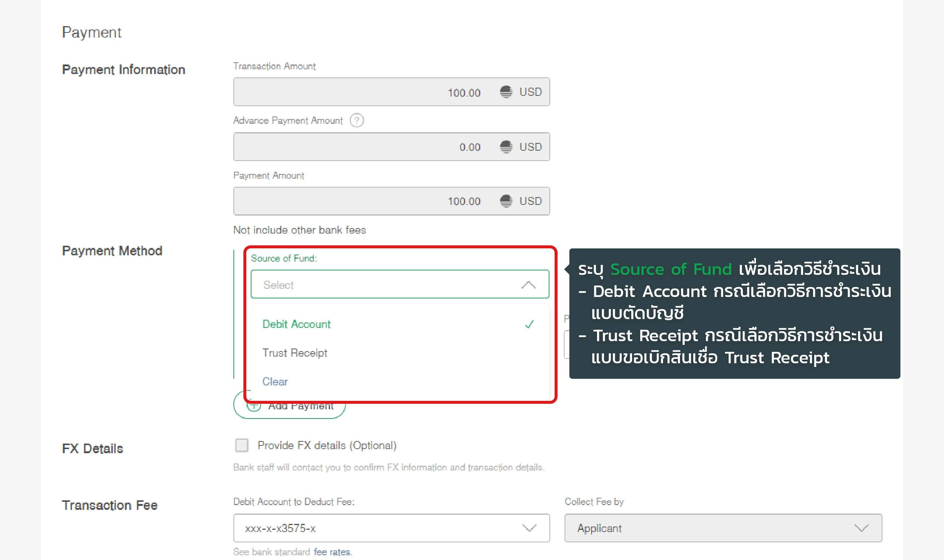The height and width of the screenshot is (560, 944).
Task: Click the plus icon on Add Payment
Action: [x=254, y=406]
